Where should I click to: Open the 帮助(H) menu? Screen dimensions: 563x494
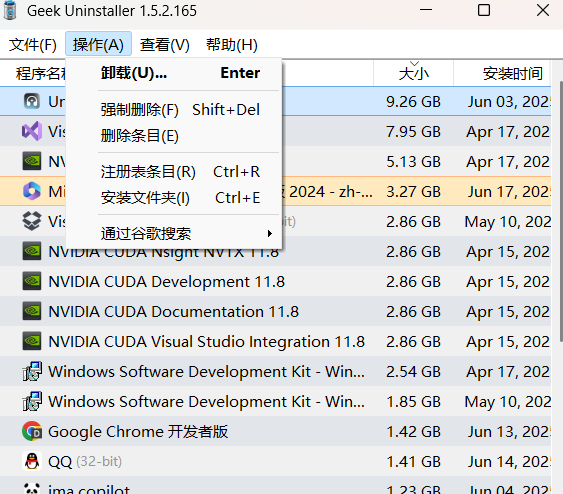[232, 45]
